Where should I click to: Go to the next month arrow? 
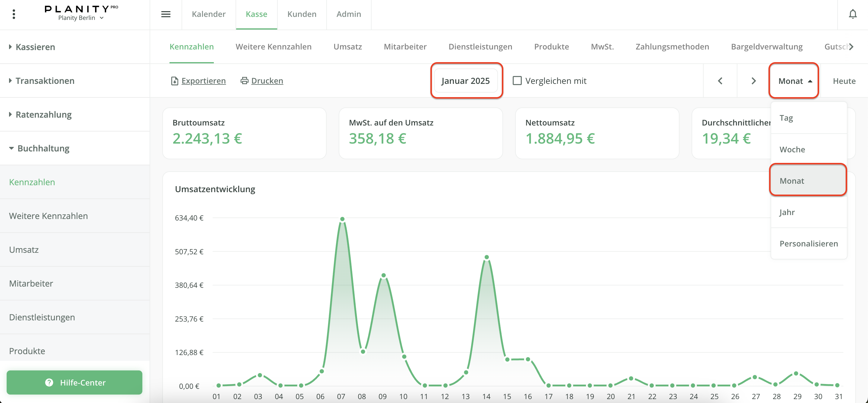pyautogui.click(x=754, y=81)
